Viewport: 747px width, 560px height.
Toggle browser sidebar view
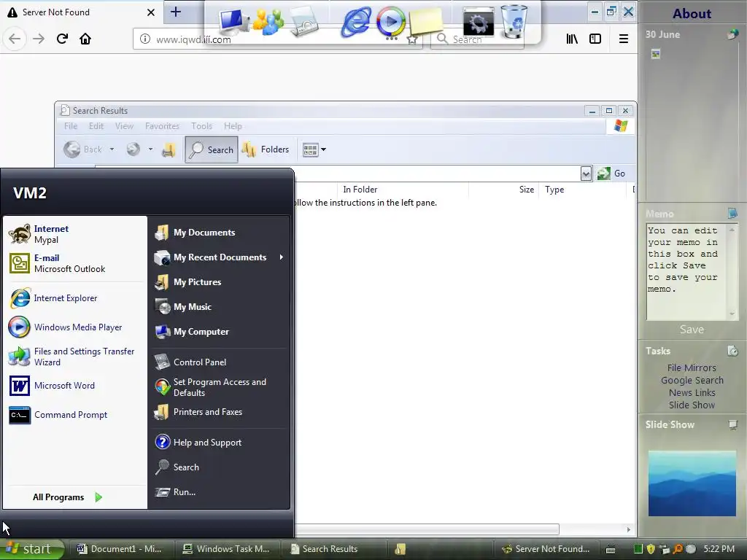[x=595, y=39]
